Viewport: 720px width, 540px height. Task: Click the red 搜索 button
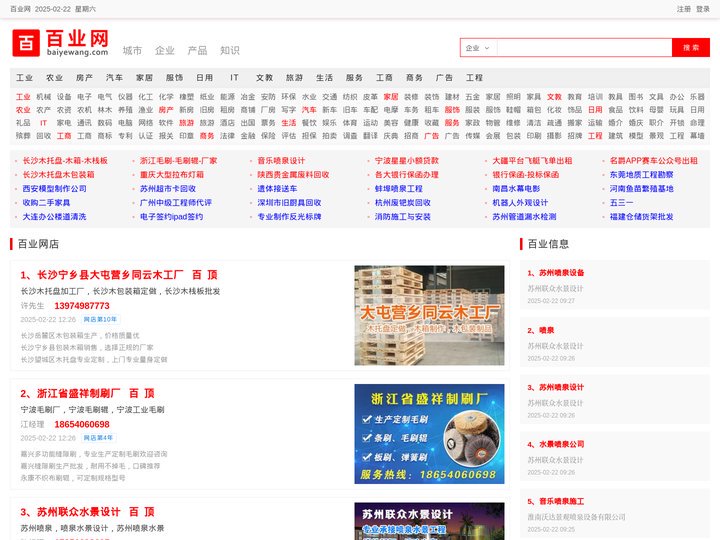(x=691, y=48)
